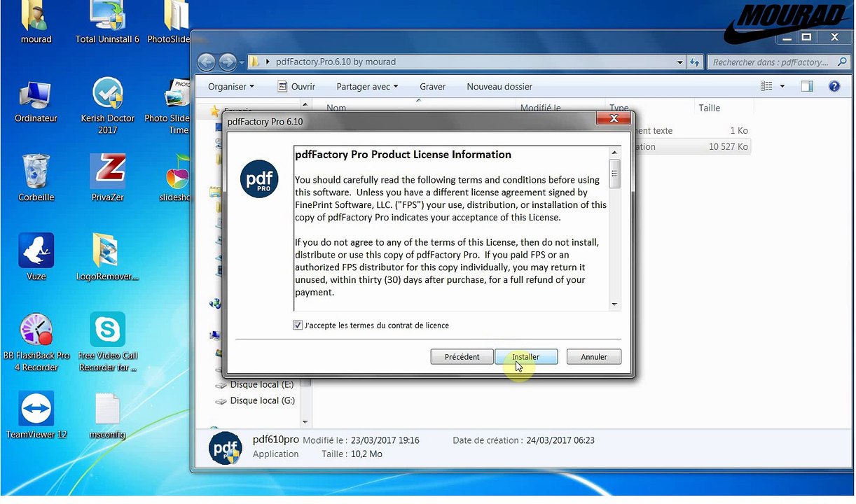Open the Partager avec dropdown
This screenshot has width=856, height=504.
[367, 87]
